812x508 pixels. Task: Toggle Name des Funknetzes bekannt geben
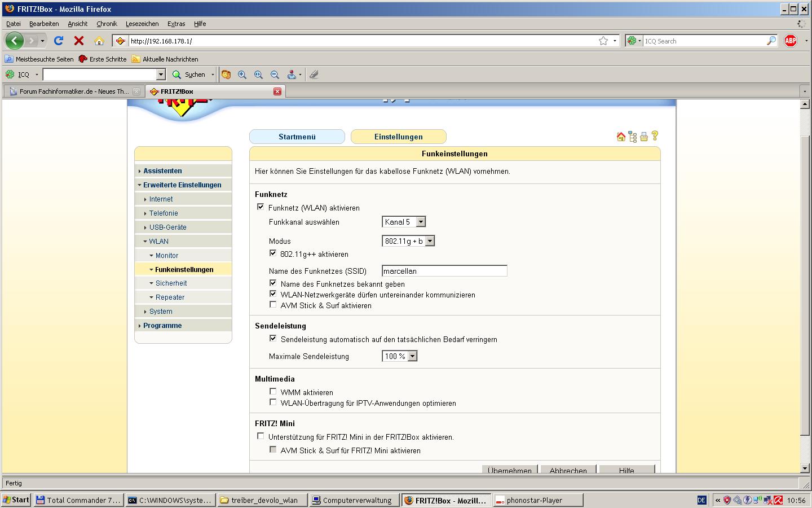pos(273,283)
